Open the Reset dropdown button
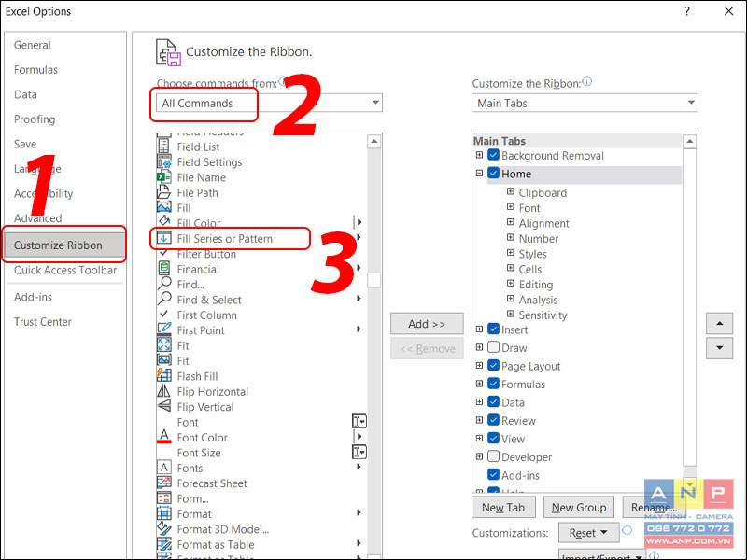The width and height of the screenshot is (747, 560). click(588, 533)
